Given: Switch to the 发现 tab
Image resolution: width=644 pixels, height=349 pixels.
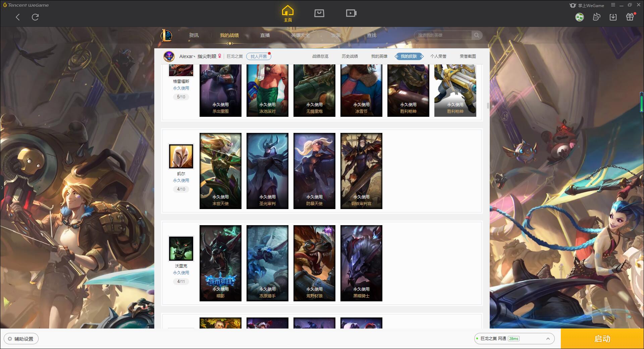Looking at the screenshot, I should [336, 35].
